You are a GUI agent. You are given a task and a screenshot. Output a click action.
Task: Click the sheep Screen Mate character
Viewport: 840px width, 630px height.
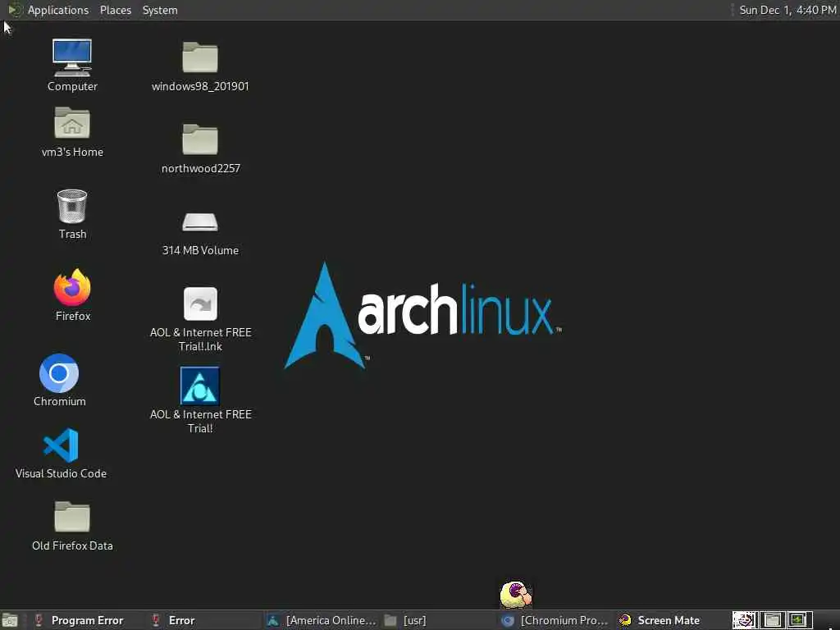click(516, 595)
